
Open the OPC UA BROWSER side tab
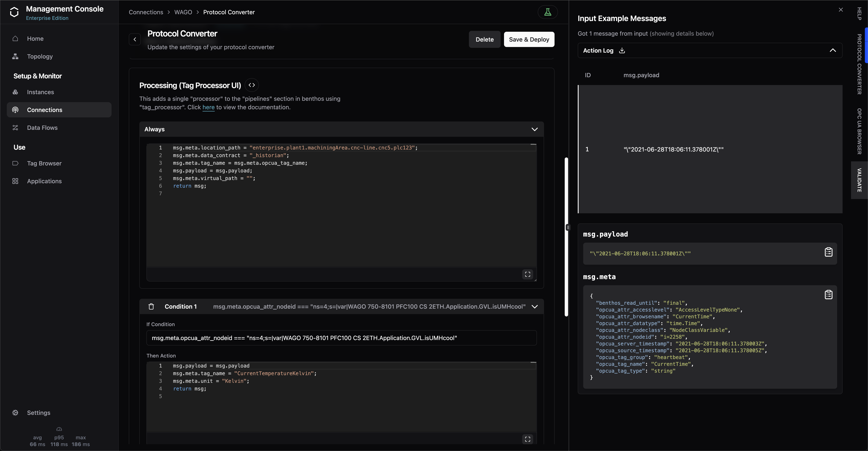pyautogui.click(x=859, y=131)
